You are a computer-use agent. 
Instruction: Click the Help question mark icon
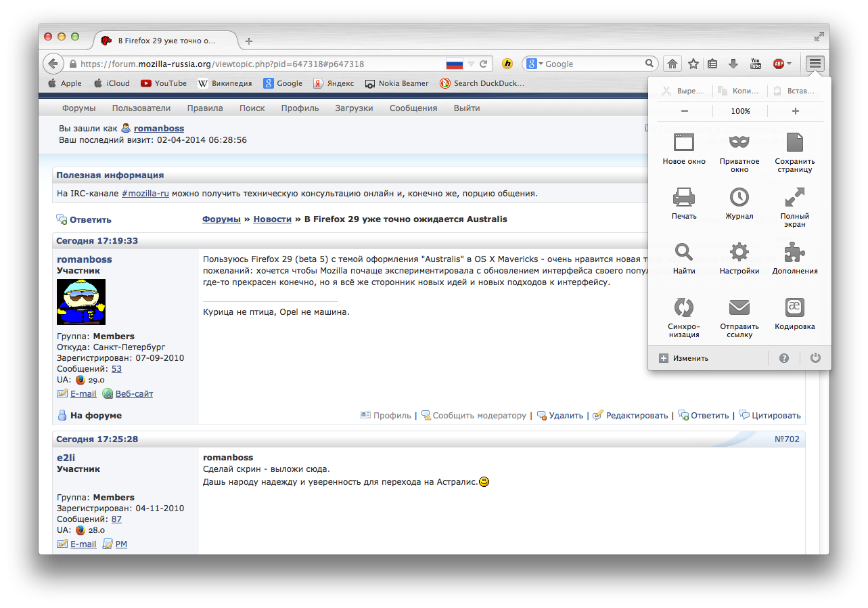point(784,358)
